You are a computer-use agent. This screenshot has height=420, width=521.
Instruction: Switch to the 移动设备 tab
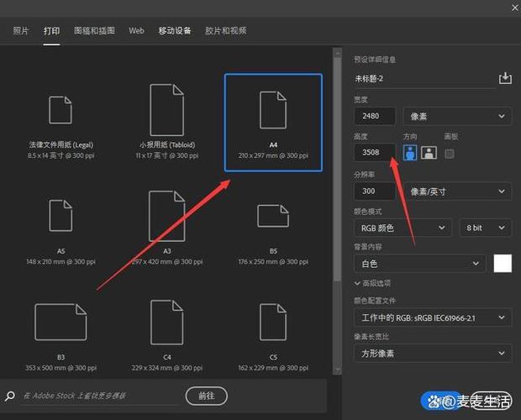(x=175, y=31)
